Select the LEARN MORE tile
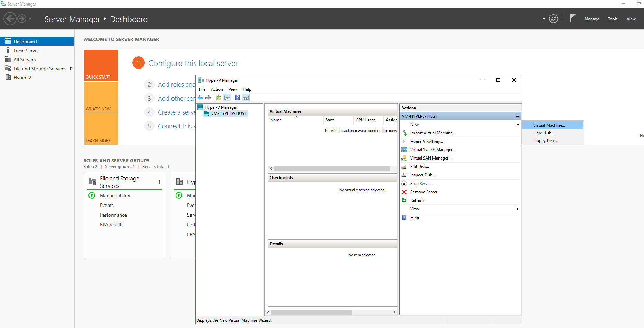The image size is (644, 328). [101, 129]
